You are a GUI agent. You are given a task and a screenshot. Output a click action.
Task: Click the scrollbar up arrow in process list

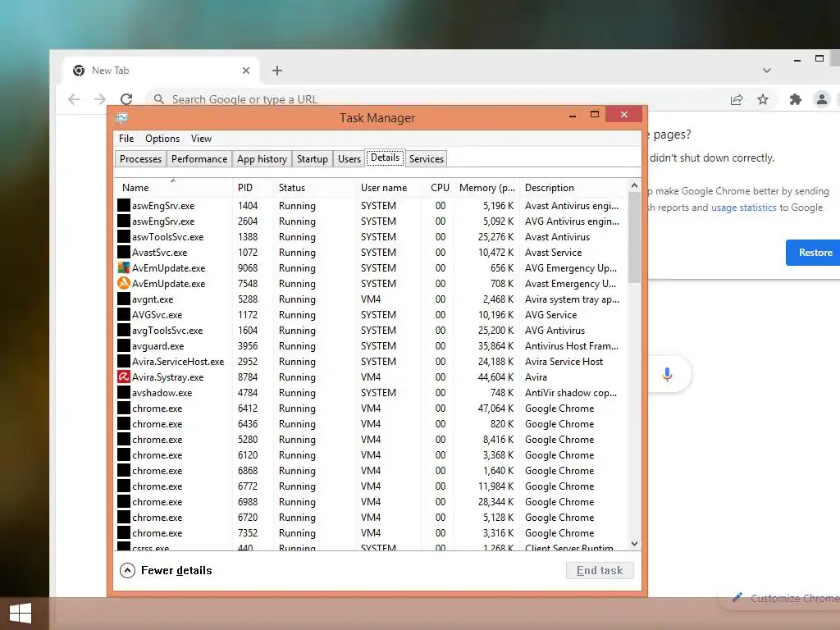(x=634, y=185)
